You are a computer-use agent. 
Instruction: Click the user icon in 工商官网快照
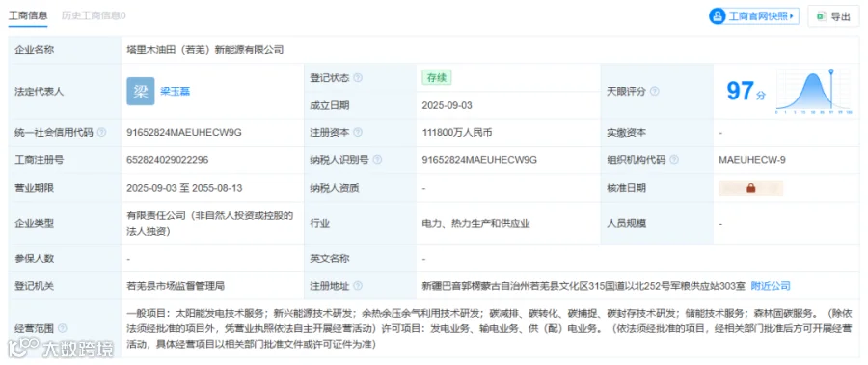pos(718,16)
